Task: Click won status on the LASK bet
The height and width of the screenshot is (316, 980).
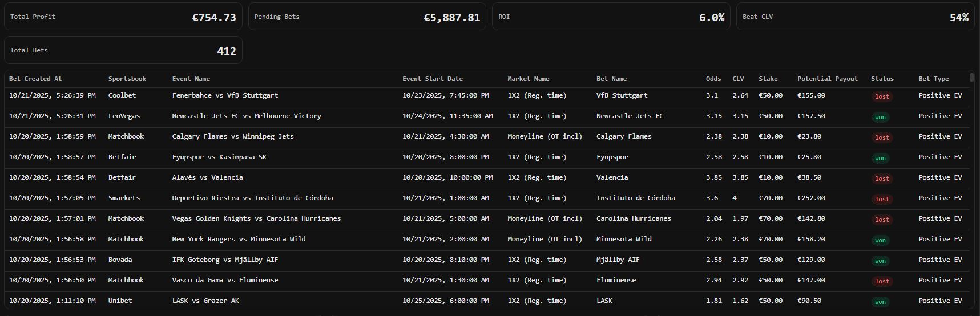Action: tap(880, 302)
